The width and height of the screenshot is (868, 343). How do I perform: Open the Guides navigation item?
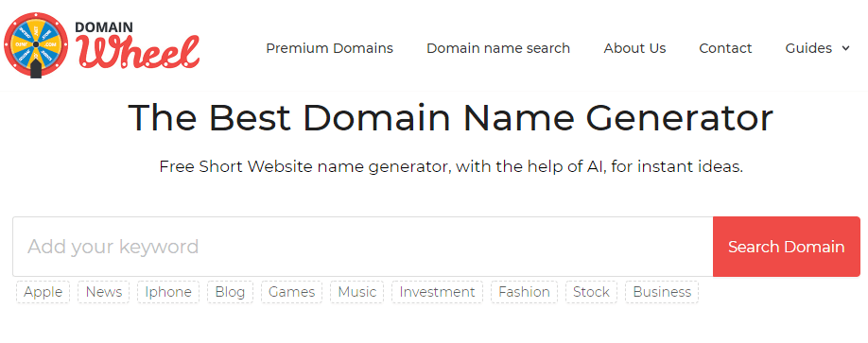808,49
